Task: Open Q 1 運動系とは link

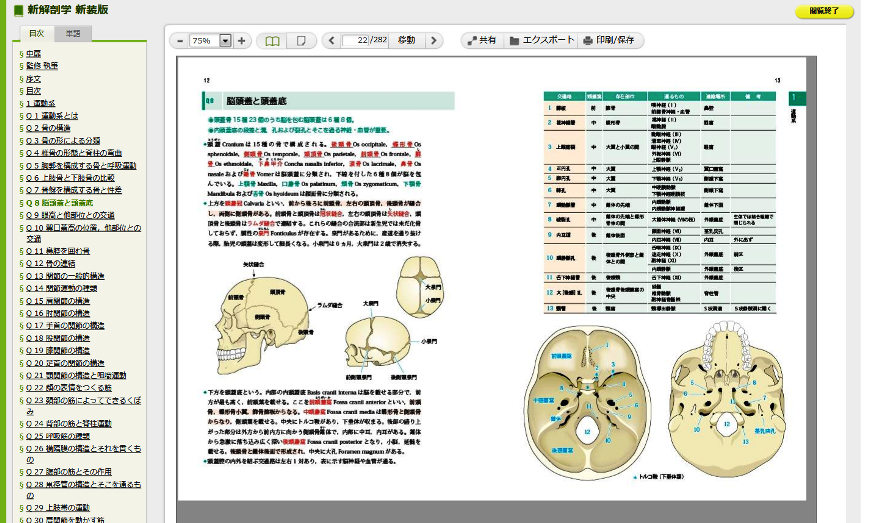Action: point(52,116)
